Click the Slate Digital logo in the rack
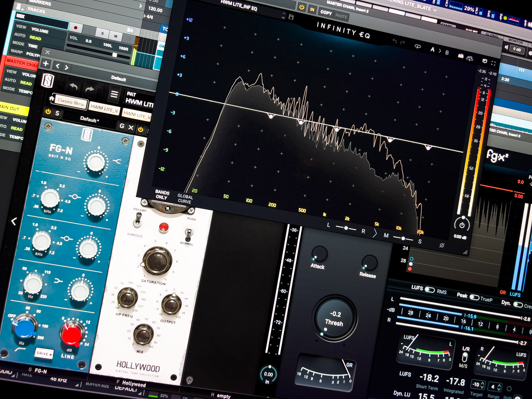532x399 pixels. pos(48,81)
